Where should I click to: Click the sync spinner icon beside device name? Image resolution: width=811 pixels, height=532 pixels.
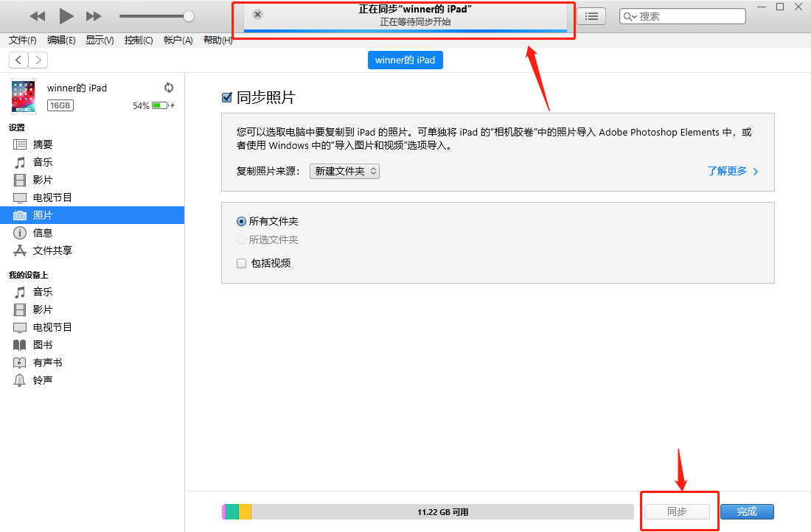(169, 88)
